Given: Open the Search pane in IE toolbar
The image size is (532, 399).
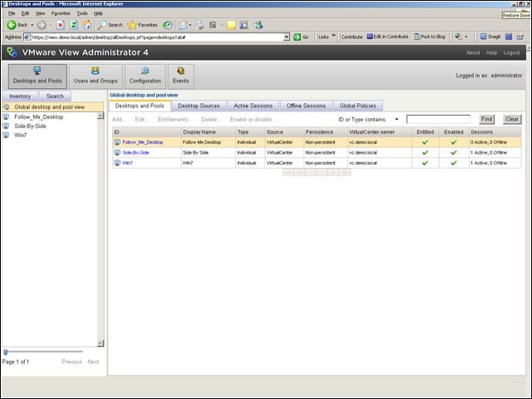Looking at the screenshot, I should [x=110, y=25].
